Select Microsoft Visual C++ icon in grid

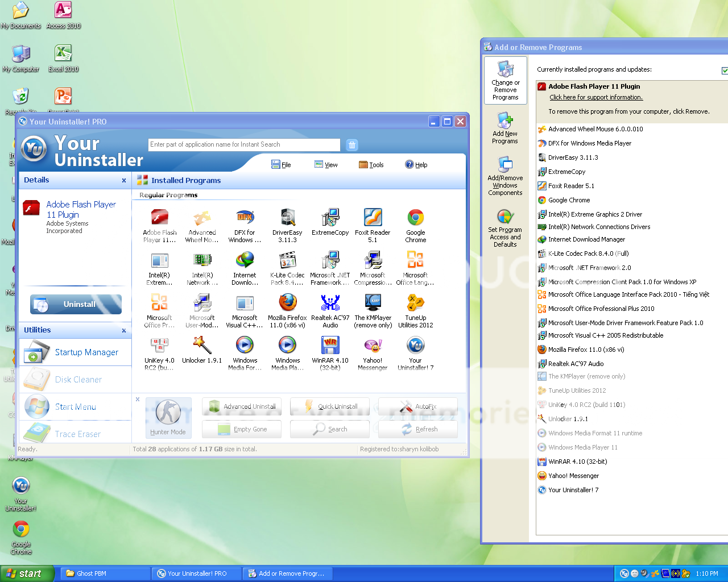point(245,303)
